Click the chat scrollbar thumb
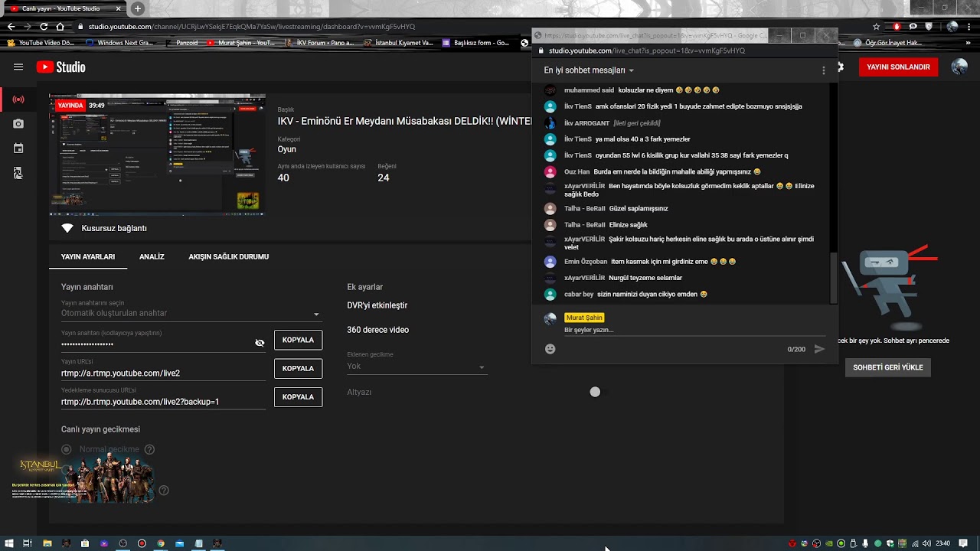The height and width of the screenshot is (551, 980). [x=833, y=277]
